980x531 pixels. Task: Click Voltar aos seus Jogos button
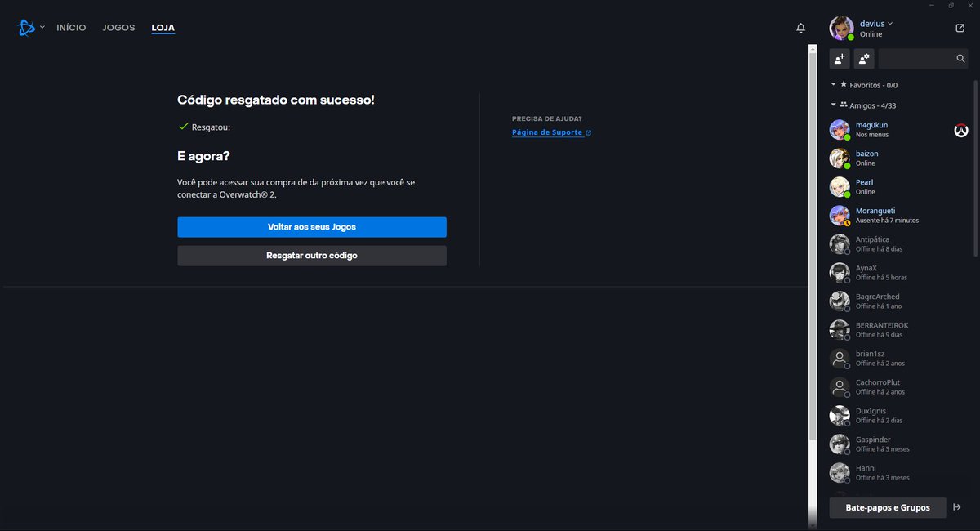312,227
